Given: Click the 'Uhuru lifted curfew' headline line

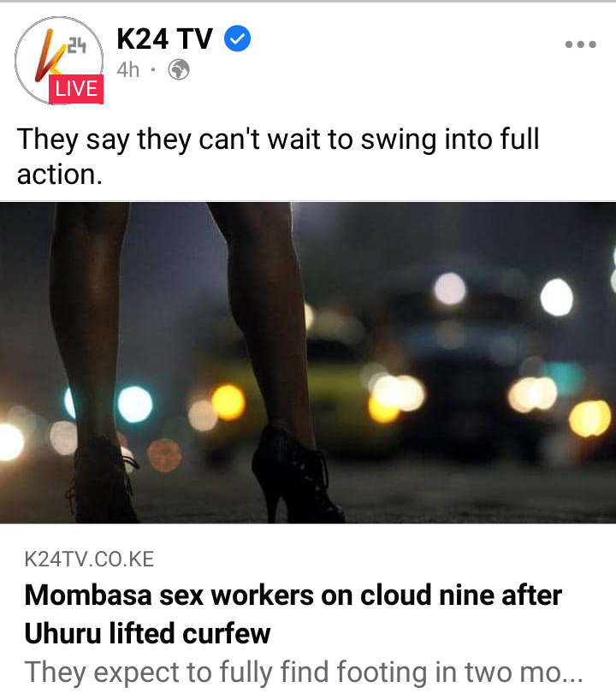Looking at the screenshot, I should [147, 633].
